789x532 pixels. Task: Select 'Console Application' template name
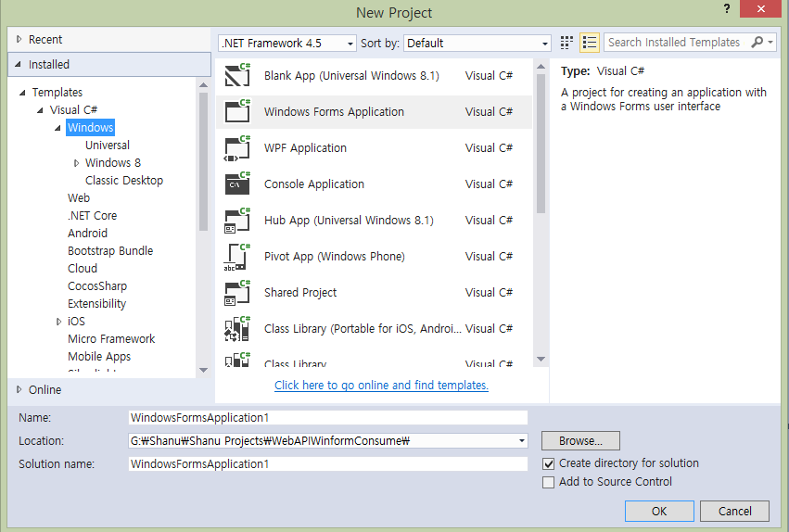[314, 184]
